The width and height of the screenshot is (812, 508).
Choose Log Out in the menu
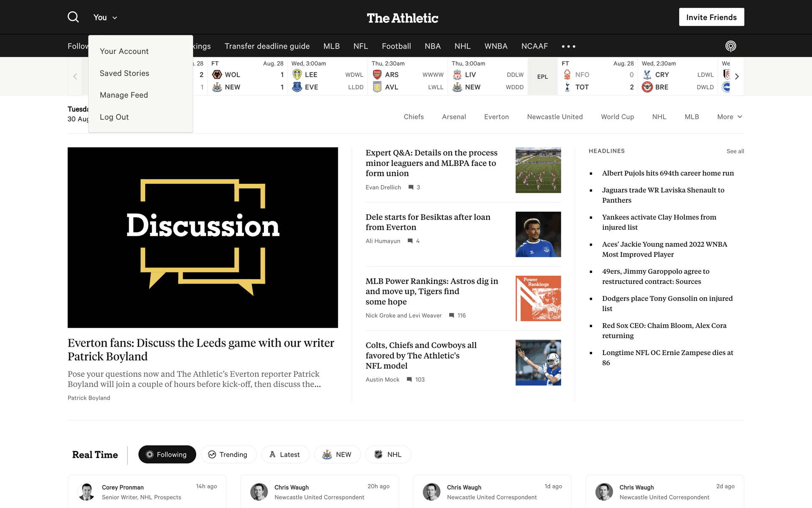(114, 117)
